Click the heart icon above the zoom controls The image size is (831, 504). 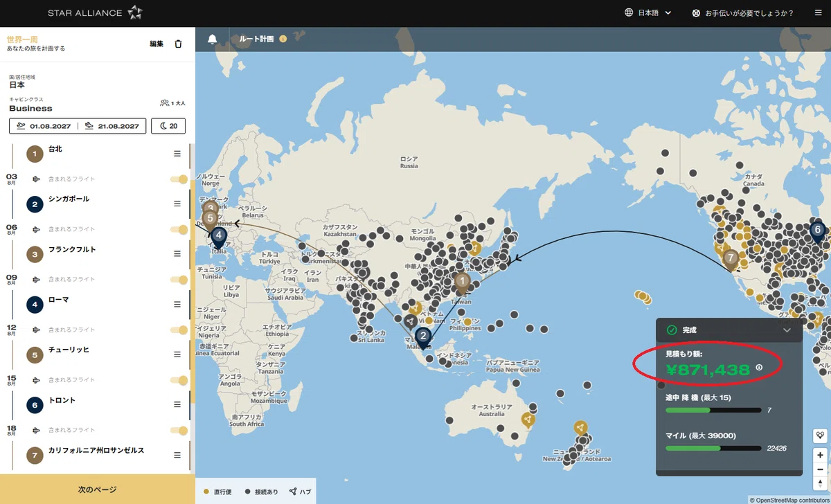coord(821,435)
